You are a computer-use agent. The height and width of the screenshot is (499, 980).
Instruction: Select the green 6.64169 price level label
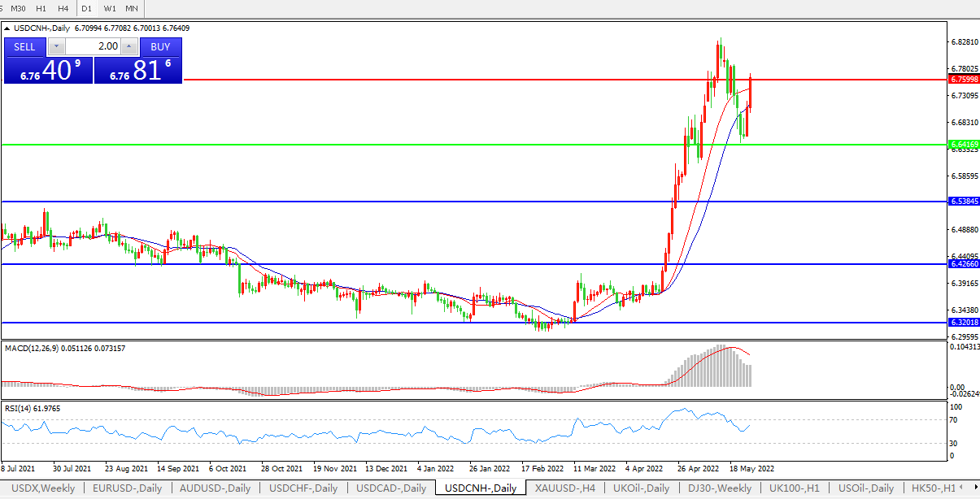point(964,145)
